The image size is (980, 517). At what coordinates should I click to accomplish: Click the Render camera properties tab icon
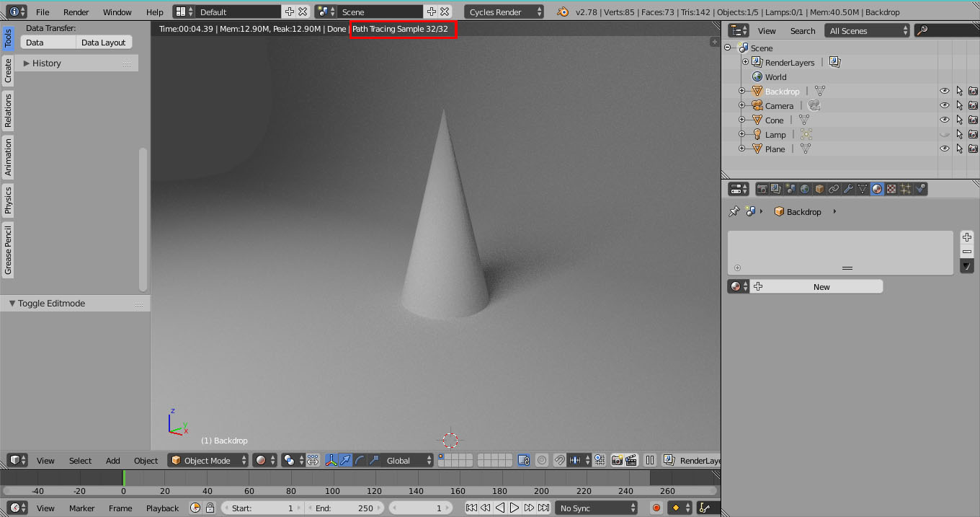click(762, 189)
